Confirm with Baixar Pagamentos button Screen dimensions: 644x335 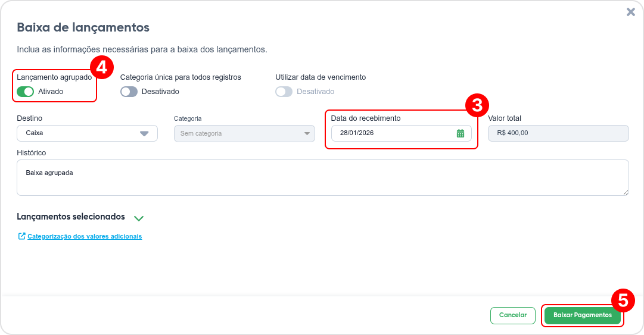(583, 315)
